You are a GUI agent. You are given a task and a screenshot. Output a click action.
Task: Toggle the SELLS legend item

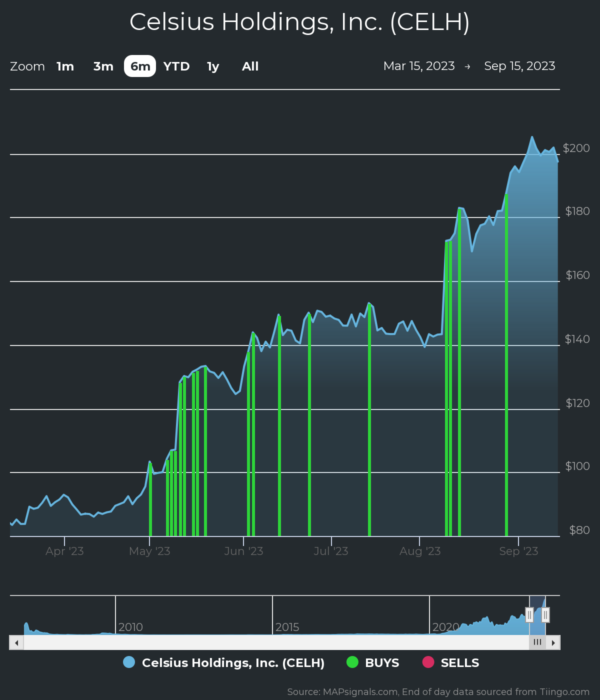coord(459,662)
